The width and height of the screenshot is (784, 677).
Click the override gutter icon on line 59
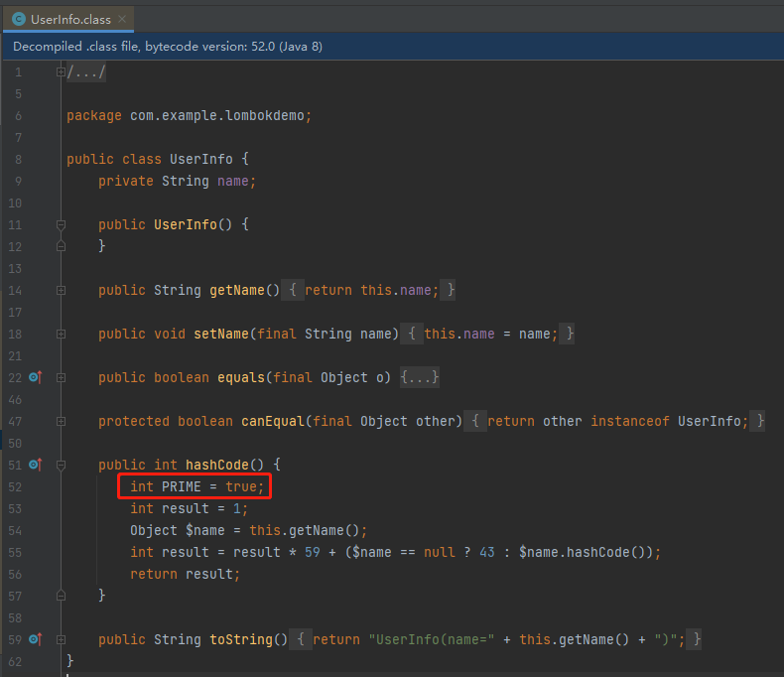tap(35, 639)
